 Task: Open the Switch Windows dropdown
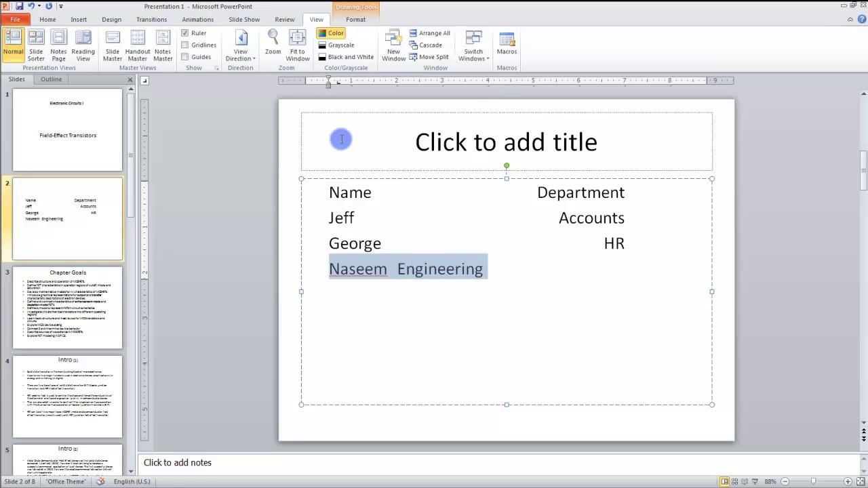473,45
